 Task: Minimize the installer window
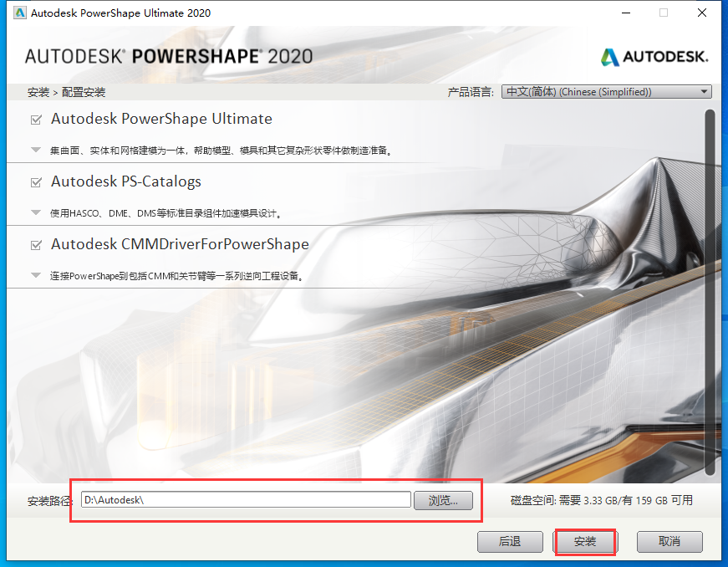[x=626, y=13]
